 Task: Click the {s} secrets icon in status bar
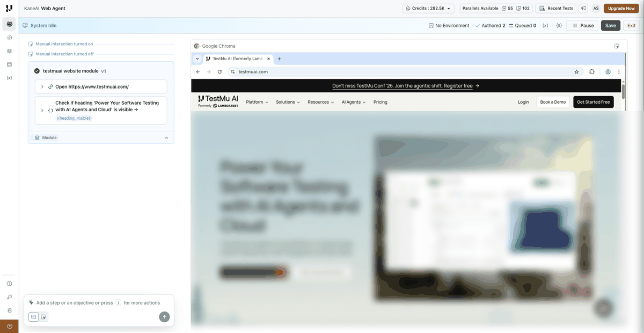[x=559, y=26]
